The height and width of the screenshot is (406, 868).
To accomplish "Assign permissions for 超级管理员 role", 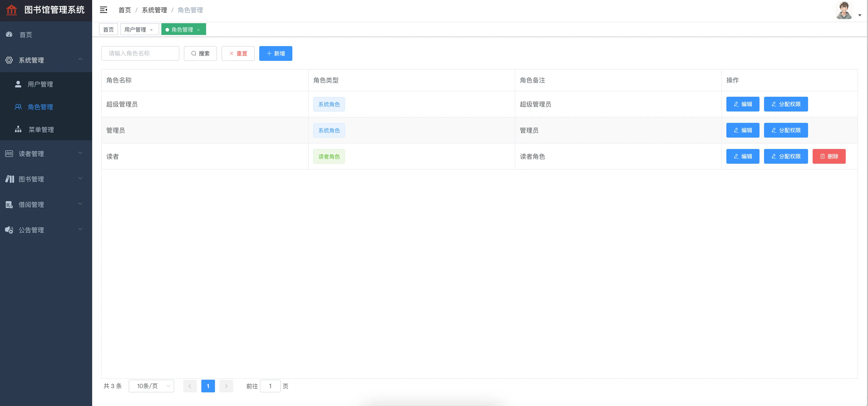I will pyautogui.click(x=785, y=104).
